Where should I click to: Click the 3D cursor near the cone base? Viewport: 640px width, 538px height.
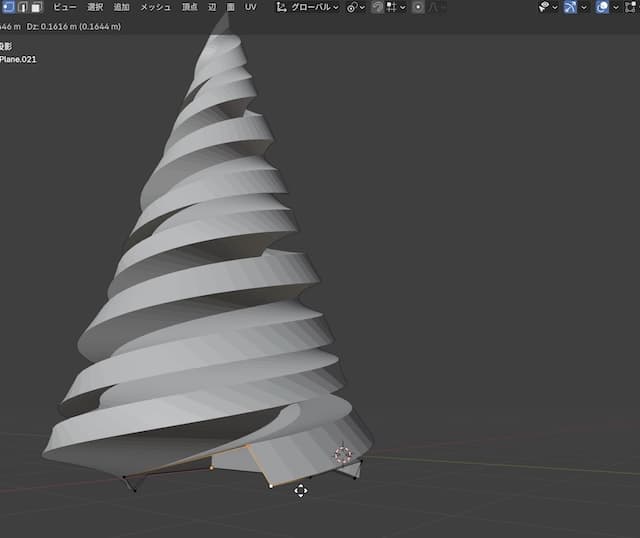pos(343,455)
